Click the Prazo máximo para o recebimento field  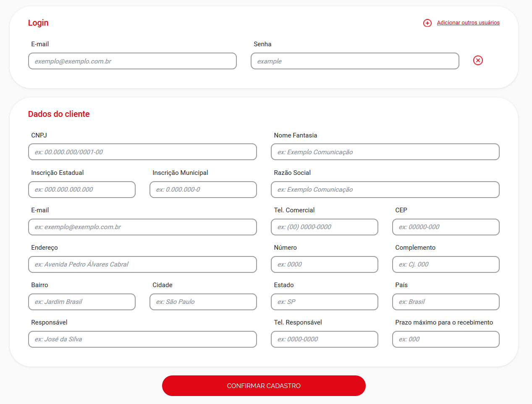point(446,339)
